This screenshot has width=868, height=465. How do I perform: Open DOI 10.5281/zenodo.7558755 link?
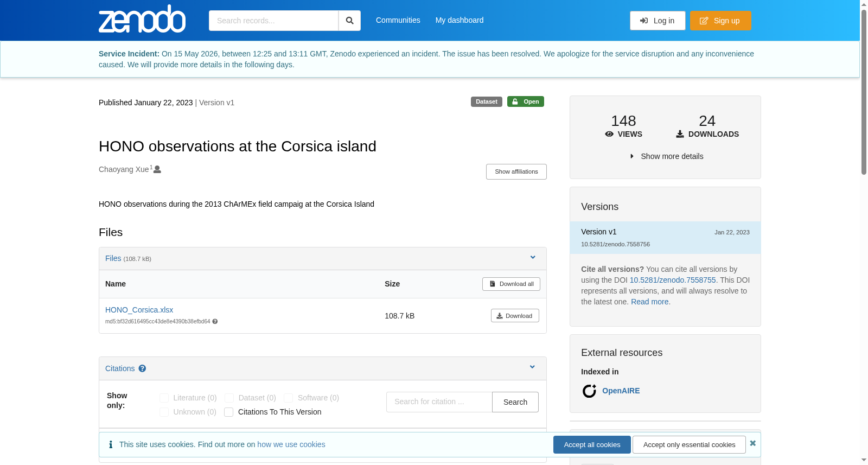pos(673,280)
